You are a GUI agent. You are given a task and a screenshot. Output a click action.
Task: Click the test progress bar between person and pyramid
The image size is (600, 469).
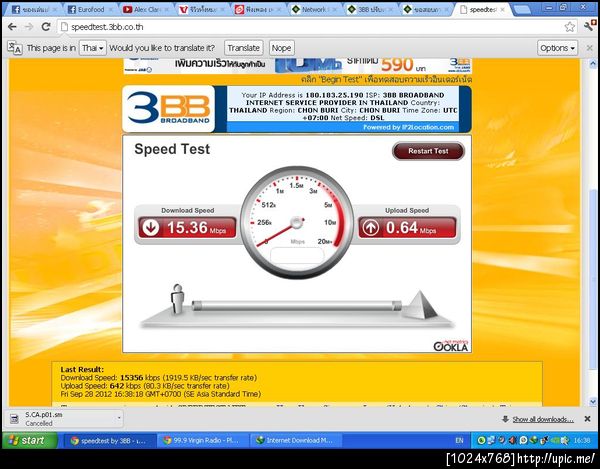pos(297,305)
